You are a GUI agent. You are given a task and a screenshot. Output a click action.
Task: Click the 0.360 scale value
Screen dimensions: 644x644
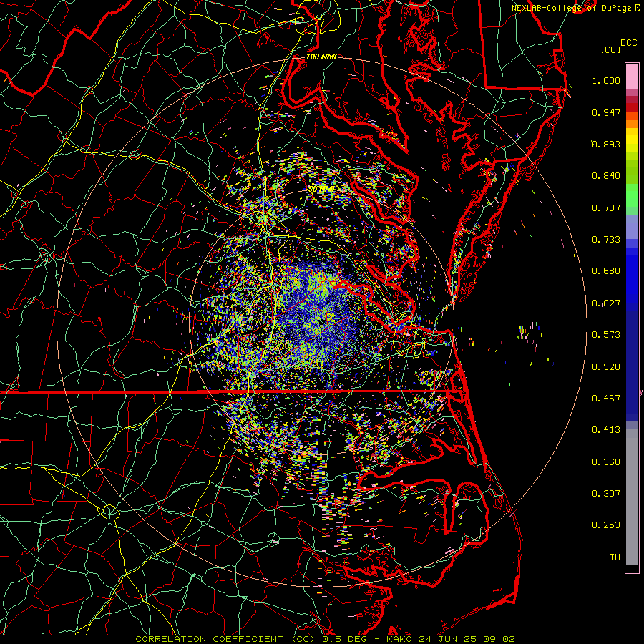coord(606,462)
